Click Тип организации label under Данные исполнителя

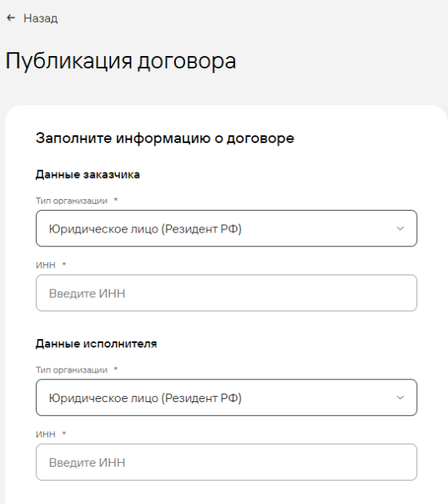(x=72, y=370)
